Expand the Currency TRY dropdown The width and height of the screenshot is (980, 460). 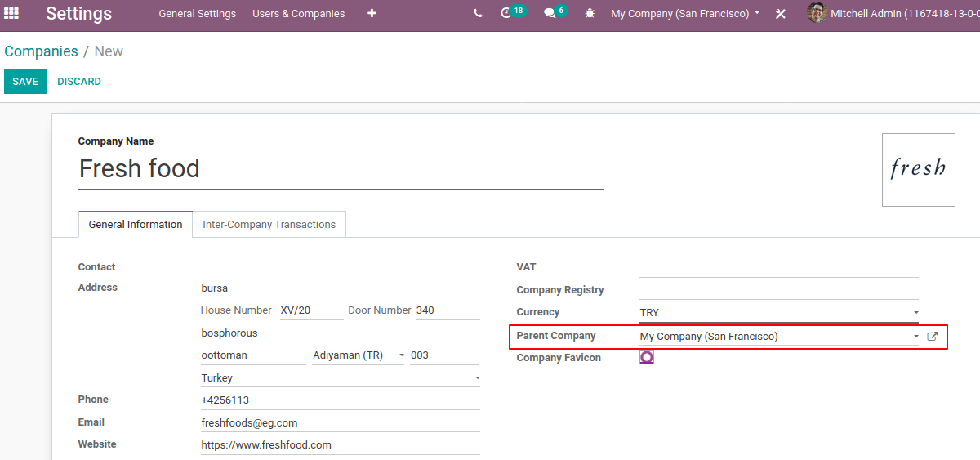coord(915,312)
